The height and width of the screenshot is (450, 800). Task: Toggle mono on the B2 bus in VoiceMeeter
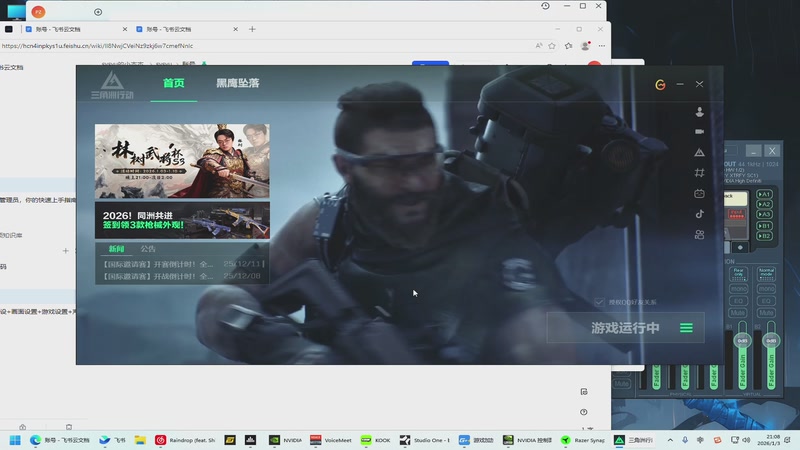766,289
